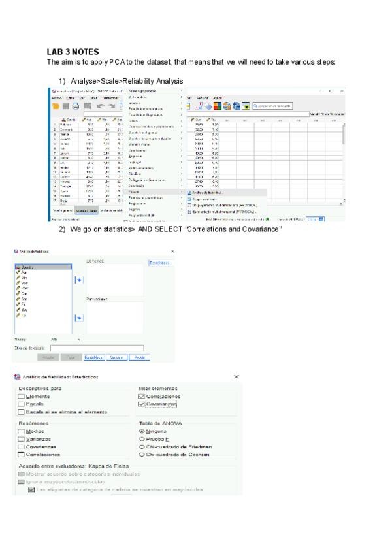Close the Análisis de fiabilidad dialog
The height and width of the screenshot is (554, 392).
click(172, 252)
